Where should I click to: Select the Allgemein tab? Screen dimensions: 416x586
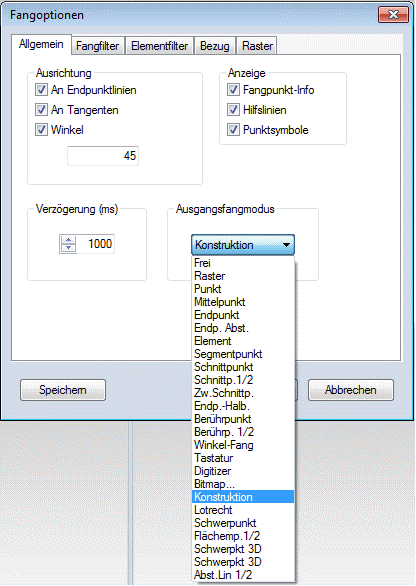click(41, 44)
